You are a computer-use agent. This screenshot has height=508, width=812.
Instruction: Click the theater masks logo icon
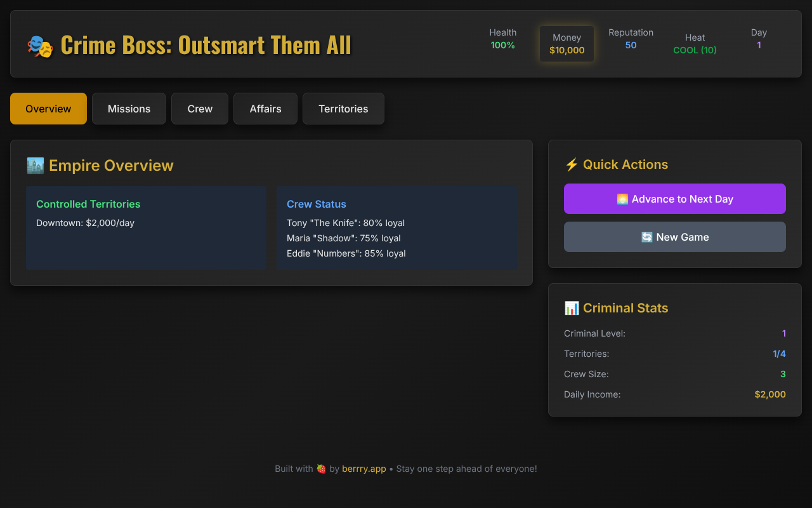click(40, 46)
